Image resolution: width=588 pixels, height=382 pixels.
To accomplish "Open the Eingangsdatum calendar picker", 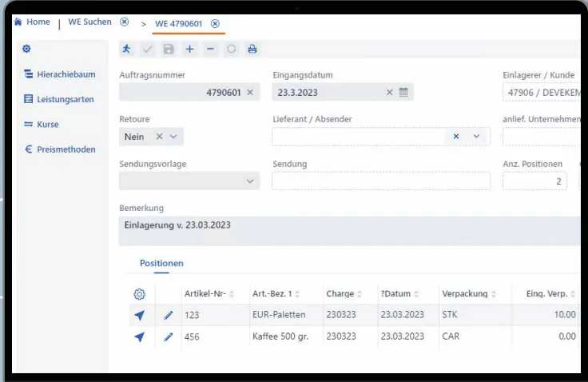I will point(403,93).
